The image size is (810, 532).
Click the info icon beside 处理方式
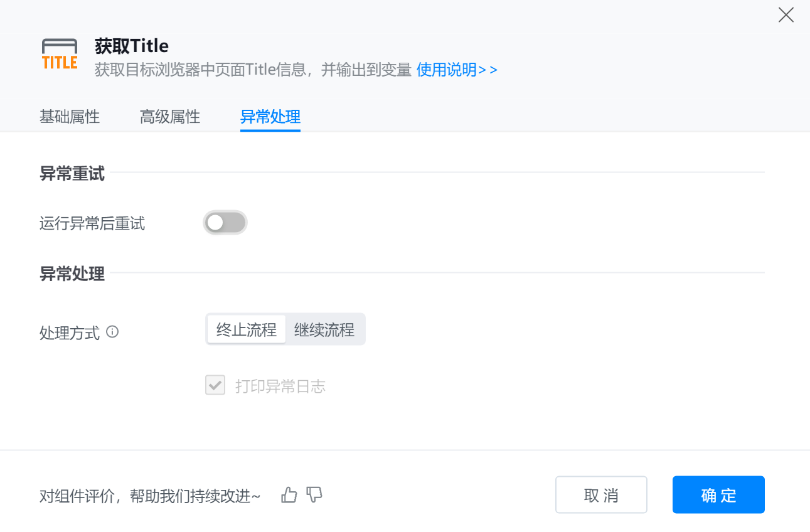pos(112,332)
